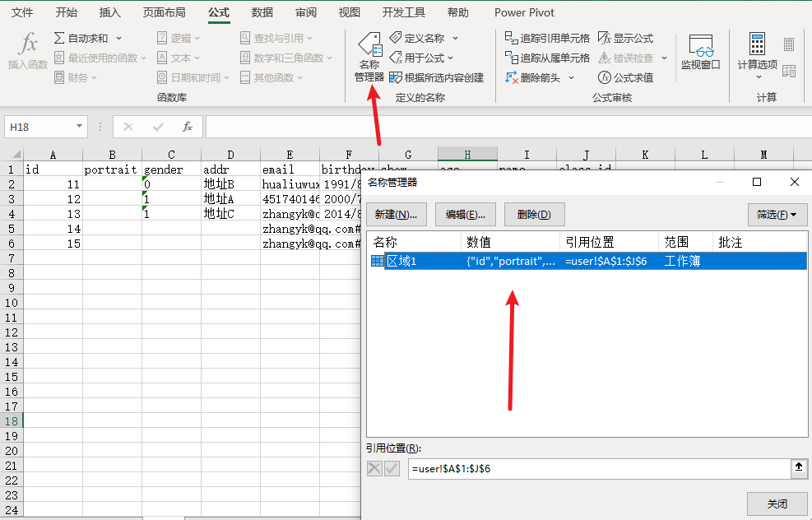Open Date and Time (日期和时间) functions
Screen dimensions: 812x520
click(193, 77)
